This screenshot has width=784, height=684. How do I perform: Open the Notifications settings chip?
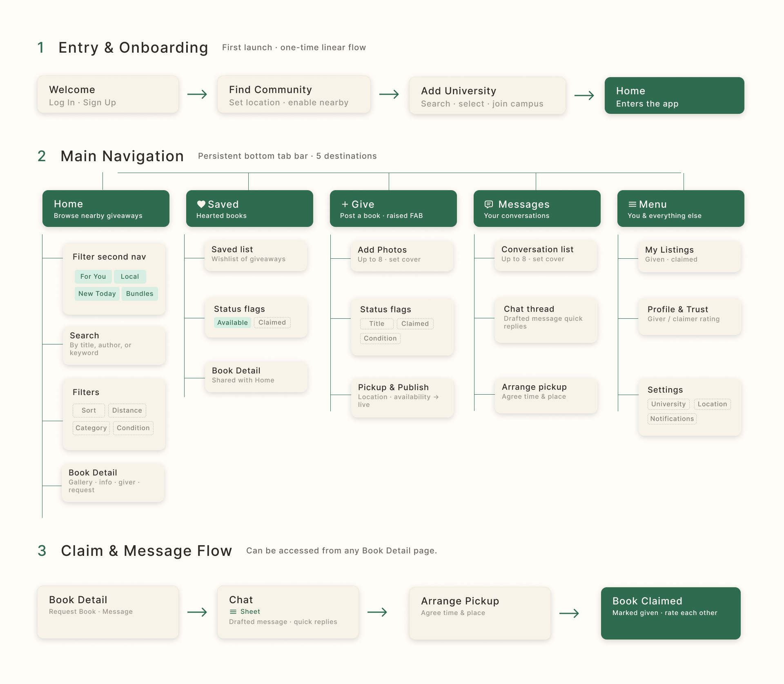point(672,419)
